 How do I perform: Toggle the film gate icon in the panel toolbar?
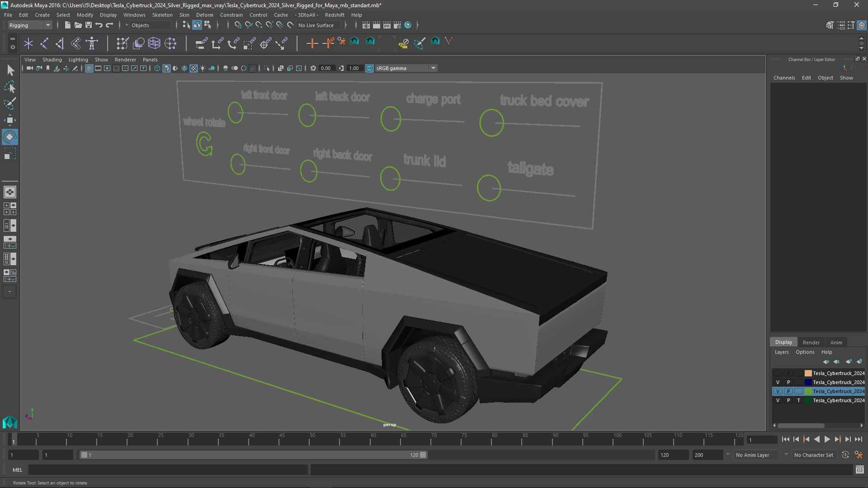pyautogui.click(x=98, y=68)
